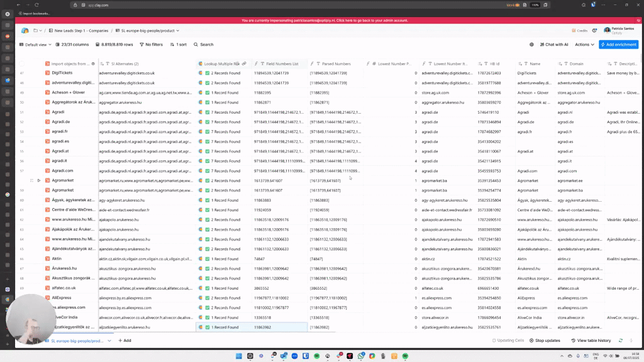
Task: Click the stop icon next to Stop updates
Action: (531, 341)
